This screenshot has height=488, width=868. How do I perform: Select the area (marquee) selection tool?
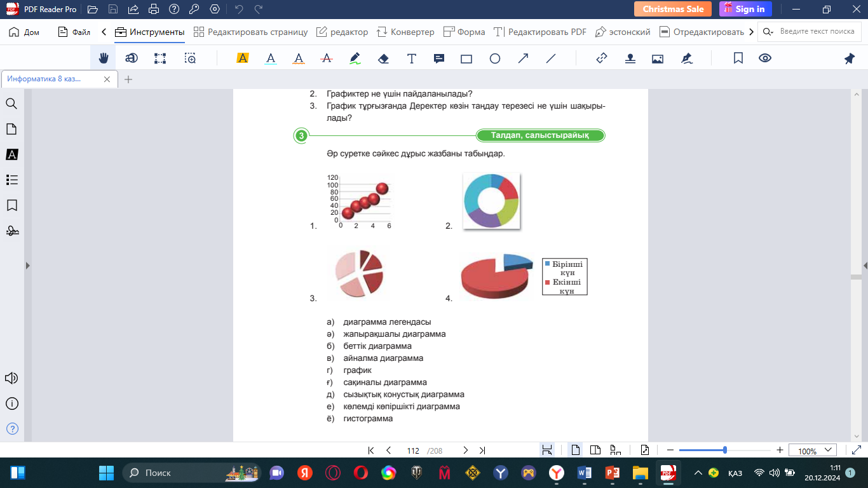tap(160, 58)
